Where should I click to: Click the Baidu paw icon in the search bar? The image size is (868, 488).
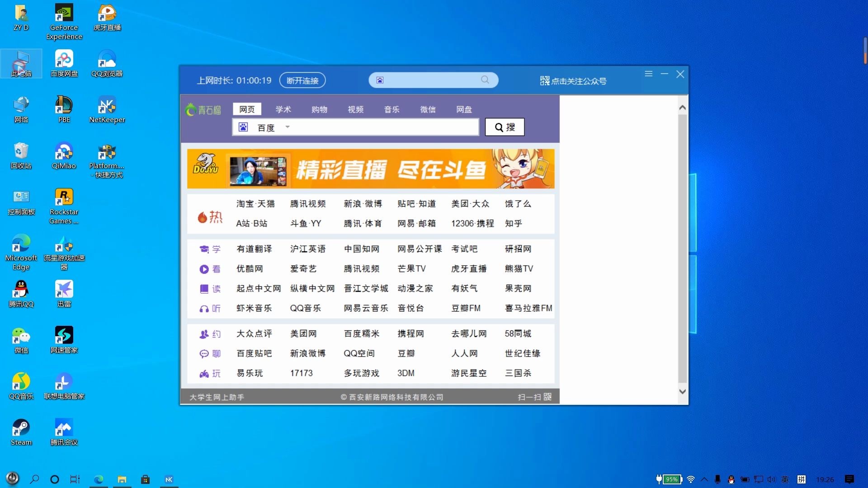[x=244, y=127]
